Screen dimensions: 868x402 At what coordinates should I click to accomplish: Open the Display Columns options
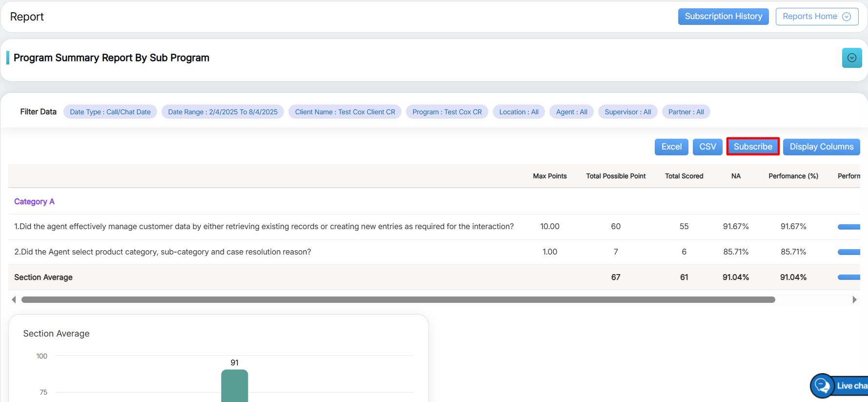pos(821,147)
